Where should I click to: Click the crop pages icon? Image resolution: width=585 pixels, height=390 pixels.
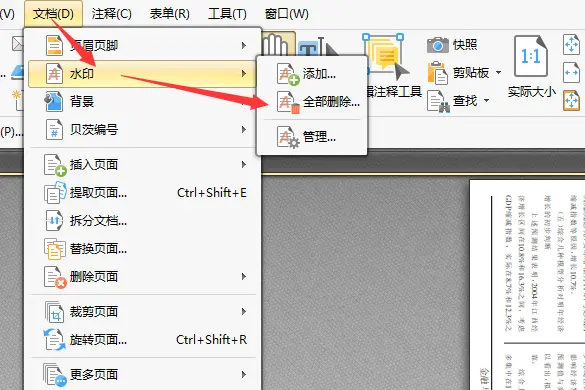coord(54,312)
